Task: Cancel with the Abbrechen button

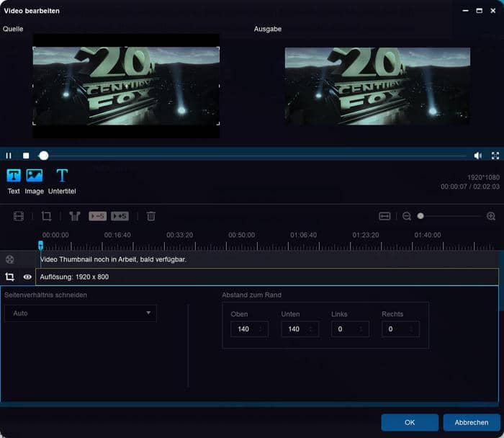Action: click(472, 422)
